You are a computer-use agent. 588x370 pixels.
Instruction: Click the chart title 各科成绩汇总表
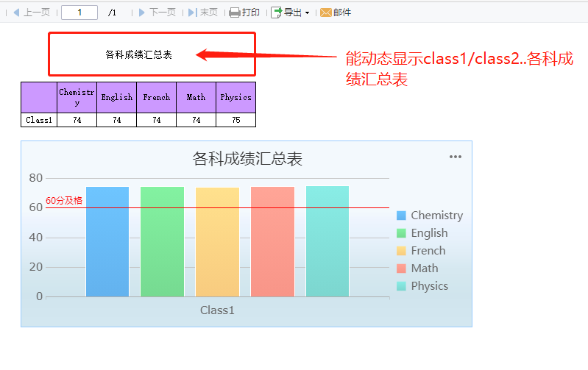tap(247, 159)
